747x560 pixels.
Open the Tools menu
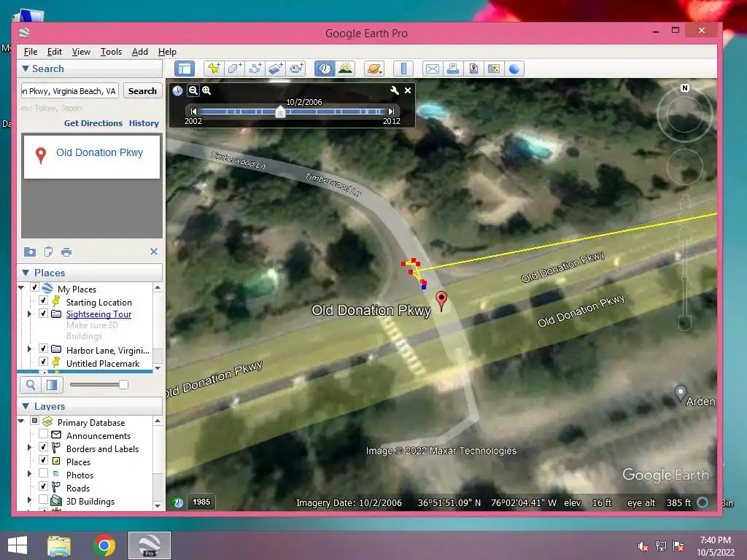111,52
